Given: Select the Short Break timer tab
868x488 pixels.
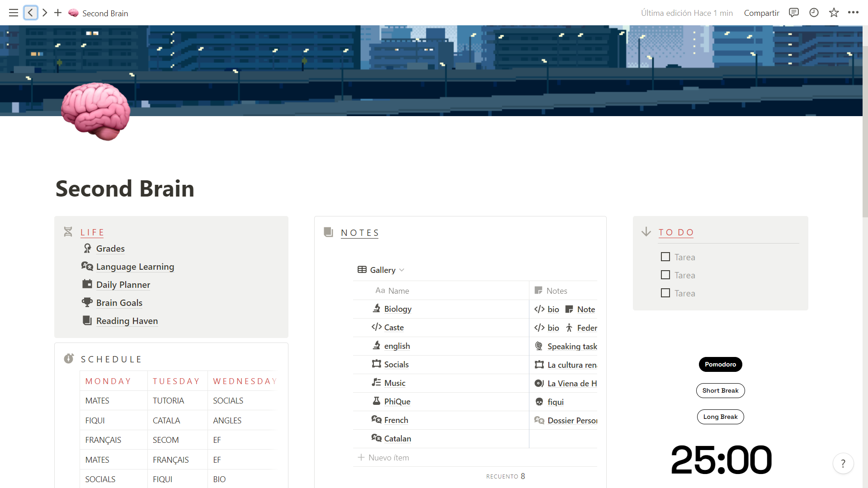Looking at the screenshot, I should [x=720, y=390].
